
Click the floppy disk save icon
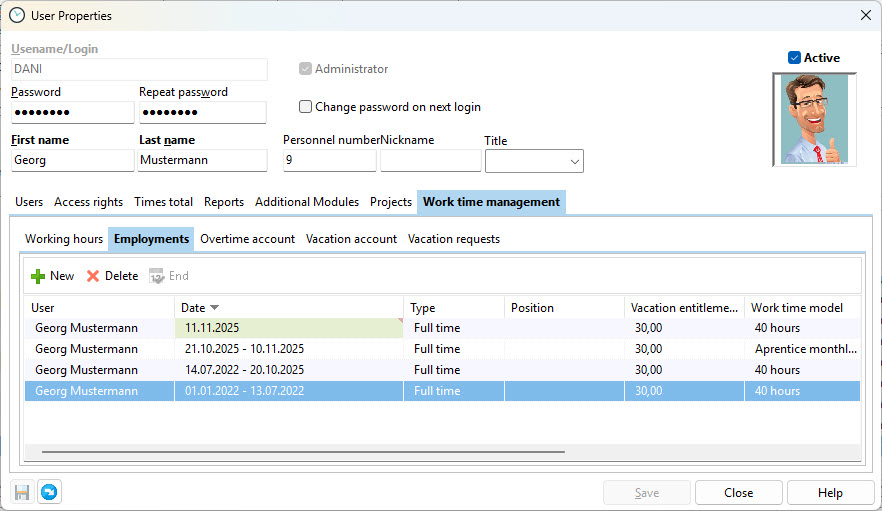pos(22,492)
